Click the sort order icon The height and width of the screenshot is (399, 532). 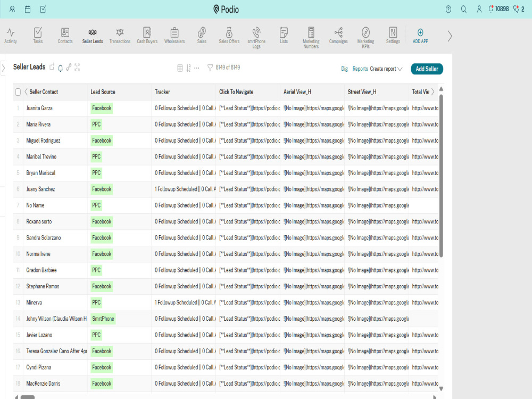189,68
